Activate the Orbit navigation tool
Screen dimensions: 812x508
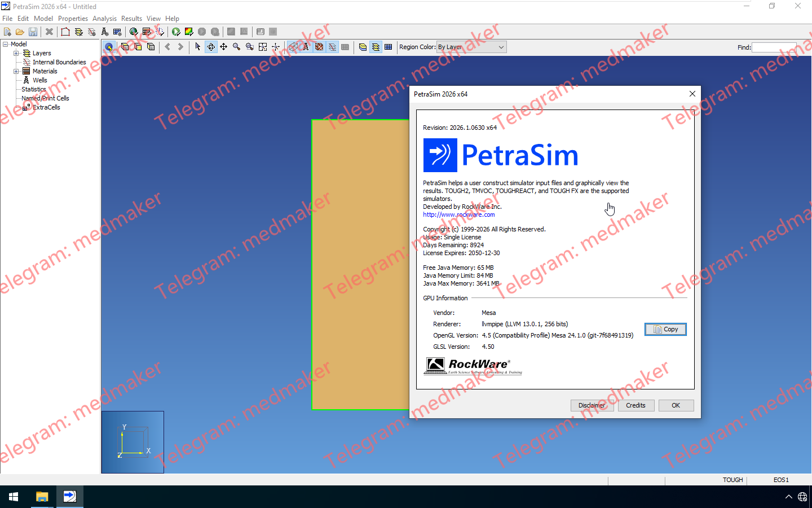211,47
